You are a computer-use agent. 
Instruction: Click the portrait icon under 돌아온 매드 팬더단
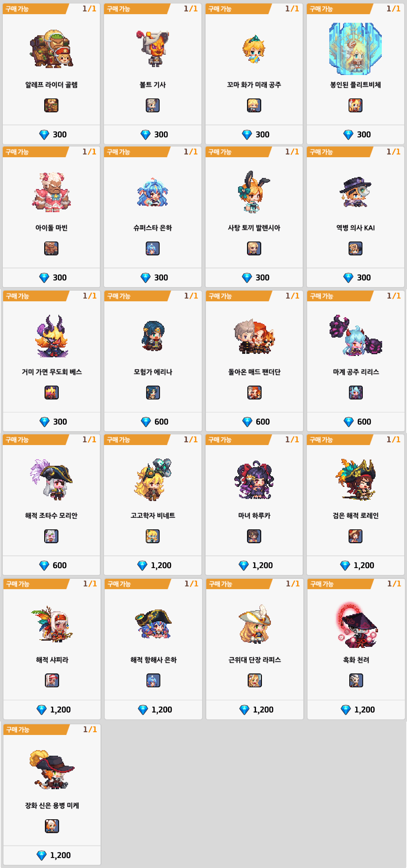254,393
